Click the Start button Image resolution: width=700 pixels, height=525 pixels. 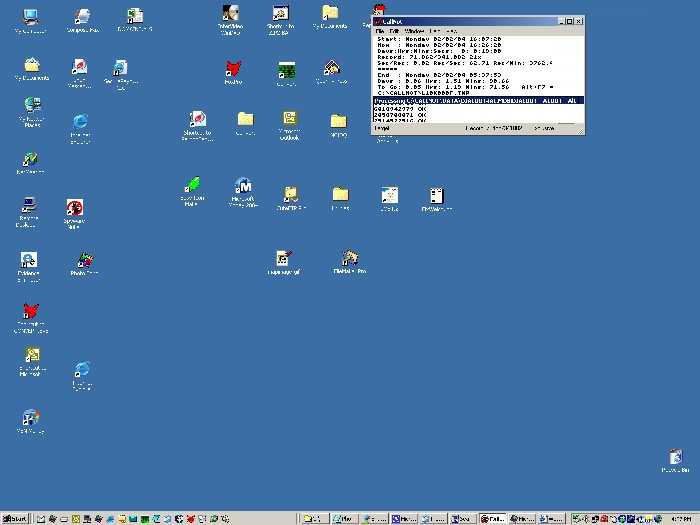(x=15, y=519)
